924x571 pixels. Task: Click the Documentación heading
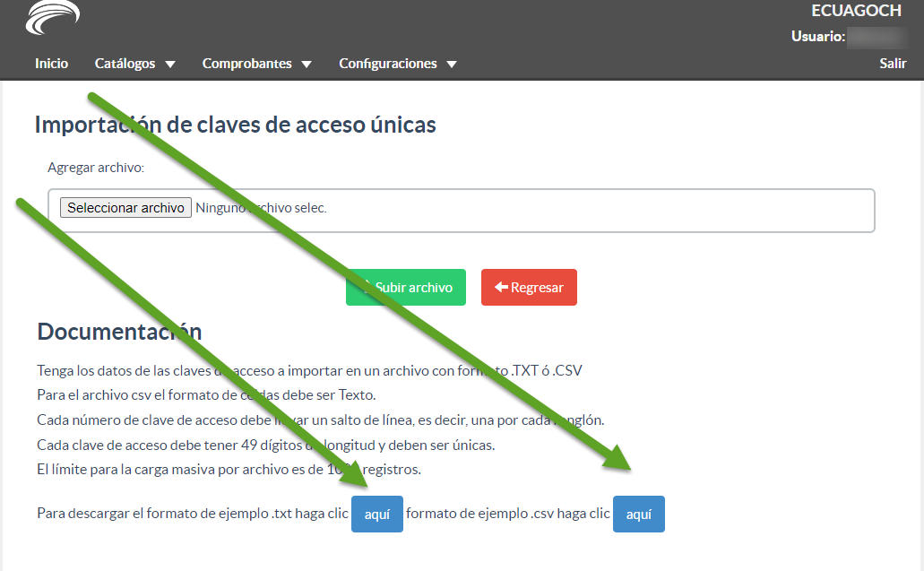(119, 332)
